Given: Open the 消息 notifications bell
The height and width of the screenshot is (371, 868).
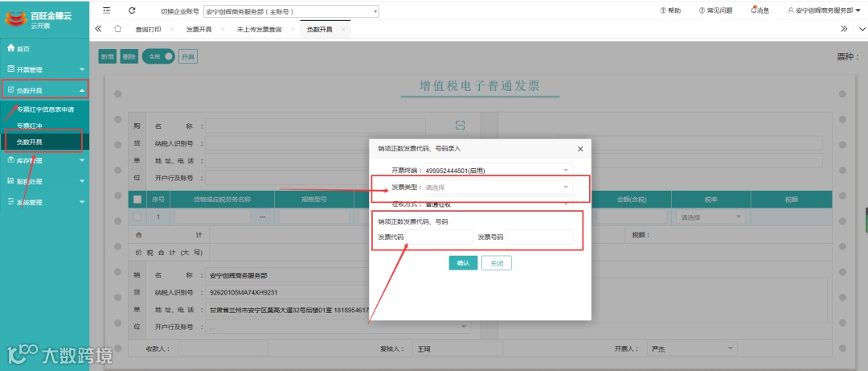Looking at the screenshot, I should click(760, 10).
